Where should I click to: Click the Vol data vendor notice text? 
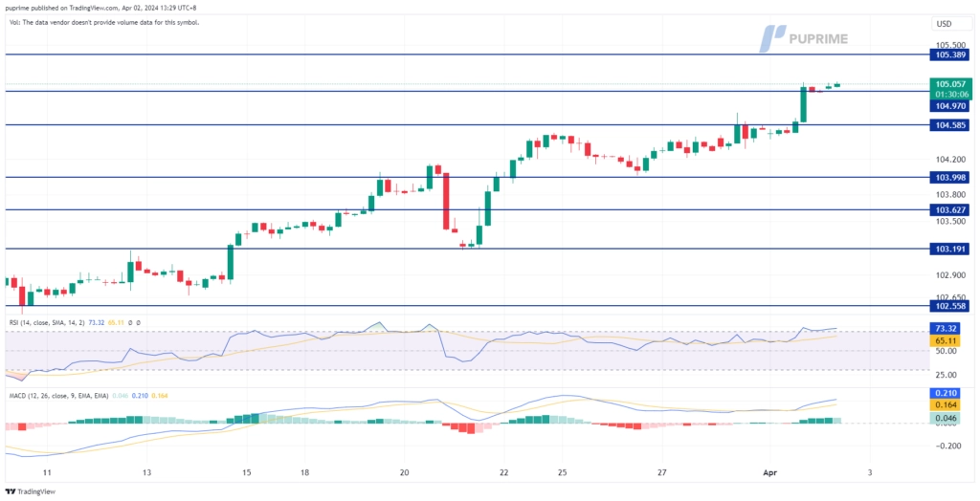pos(103,23)
